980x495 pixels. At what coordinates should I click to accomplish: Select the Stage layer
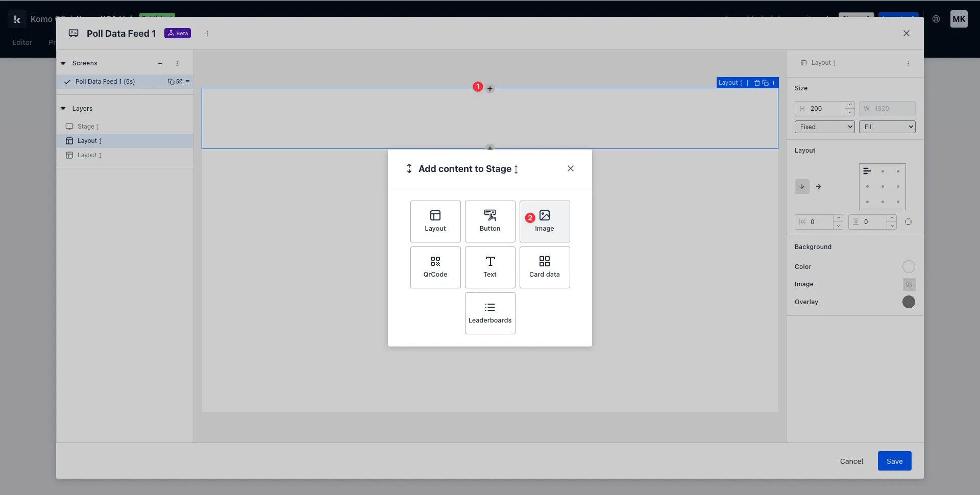pyautogui.click(x=125, y=127)
